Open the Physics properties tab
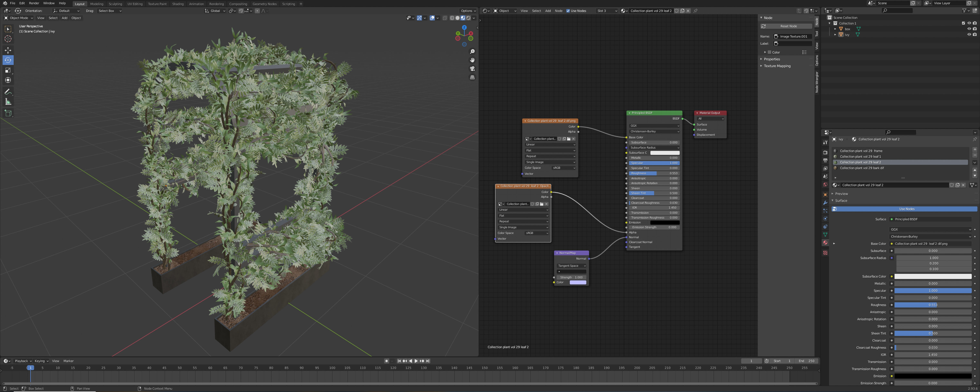This screenshot has width=980, height=392. [825, 219]
